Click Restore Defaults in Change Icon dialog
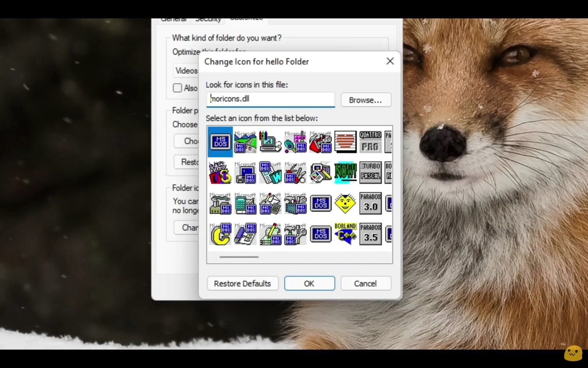Screen dimensions: 588x368 (x=242, y=283)
